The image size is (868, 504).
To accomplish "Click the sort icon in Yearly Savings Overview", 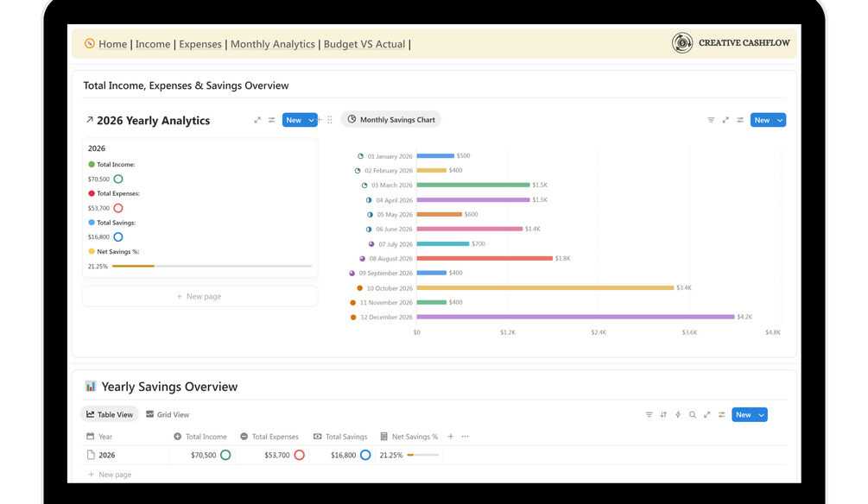I will pyautogui.click(x=663, y=415).
